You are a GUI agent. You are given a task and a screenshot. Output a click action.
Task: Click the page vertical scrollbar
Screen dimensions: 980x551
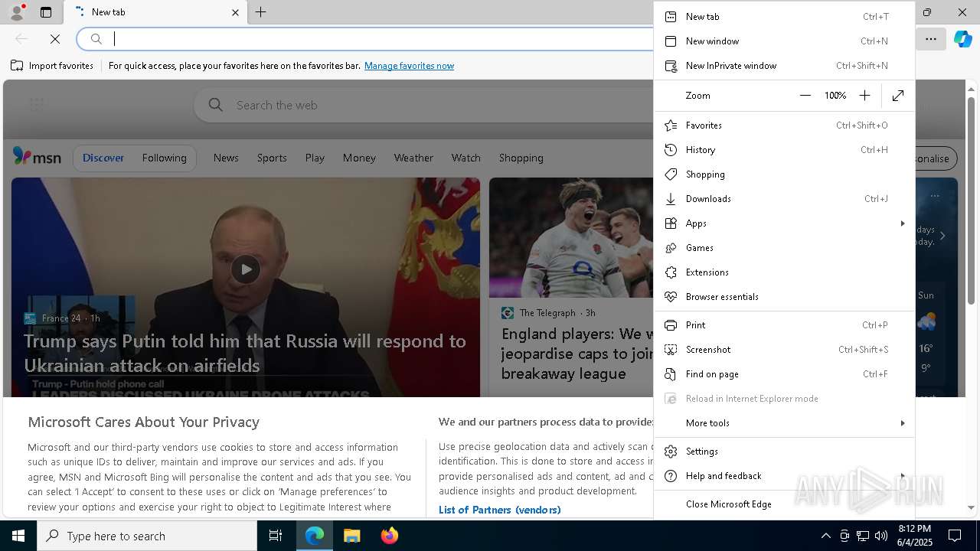click(x=971, y=201)
